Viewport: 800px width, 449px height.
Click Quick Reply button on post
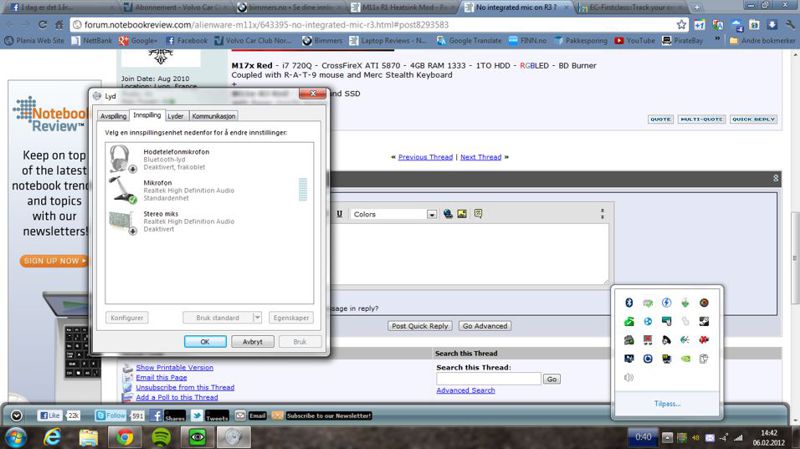point(754,119)
